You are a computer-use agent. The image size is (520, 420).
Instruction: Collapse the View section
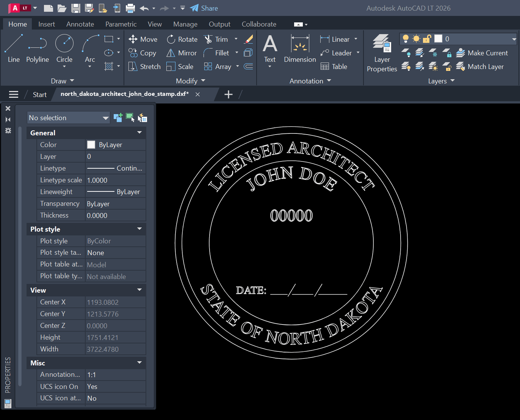tap(139, 290)
